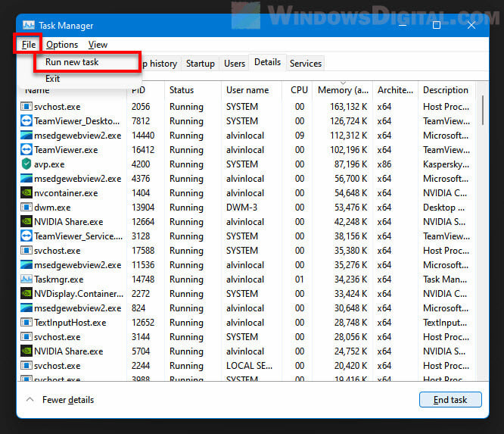
Task: Click svchost.exe icon, PID 2244 row
Action: [x=26, y=366]
